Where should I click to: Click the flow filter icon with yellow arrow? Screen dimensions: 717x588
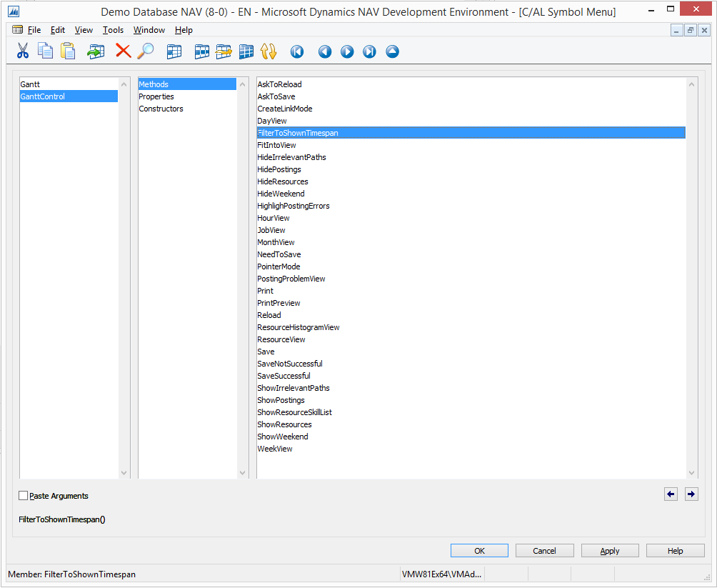(x=224, y=51)
